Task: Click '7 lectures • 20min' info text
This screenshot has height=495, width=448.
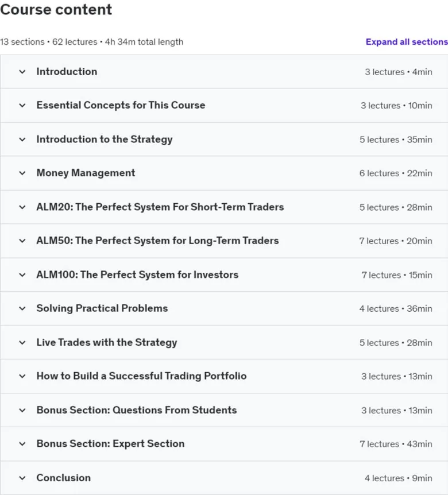Action: (x=396, y=241)
